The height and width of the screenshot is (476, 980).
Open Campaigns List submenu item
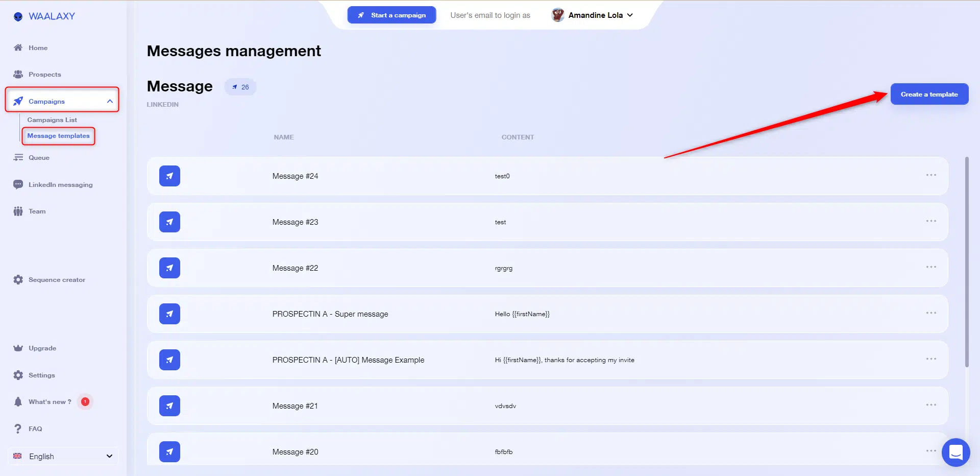click(52, 120)
